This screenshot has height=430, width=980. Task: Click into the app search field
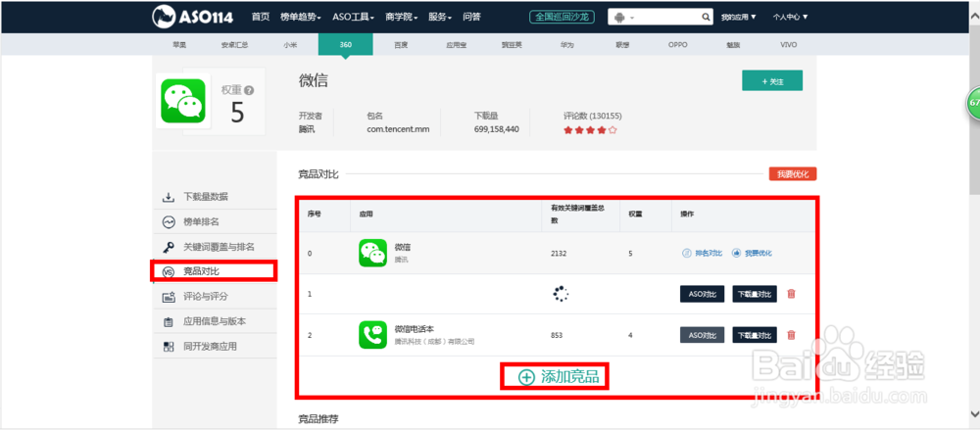667,18
